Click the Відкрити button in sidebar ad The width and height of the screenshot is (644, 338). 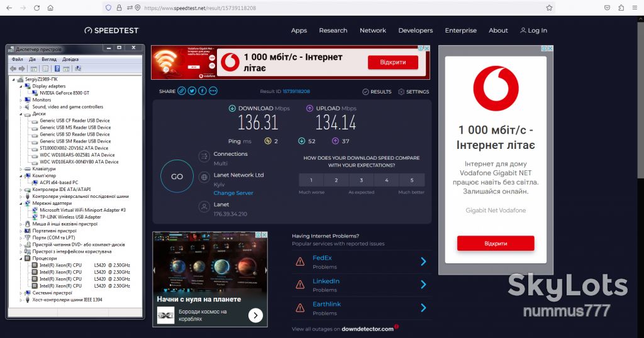click(x=496, y=243)
